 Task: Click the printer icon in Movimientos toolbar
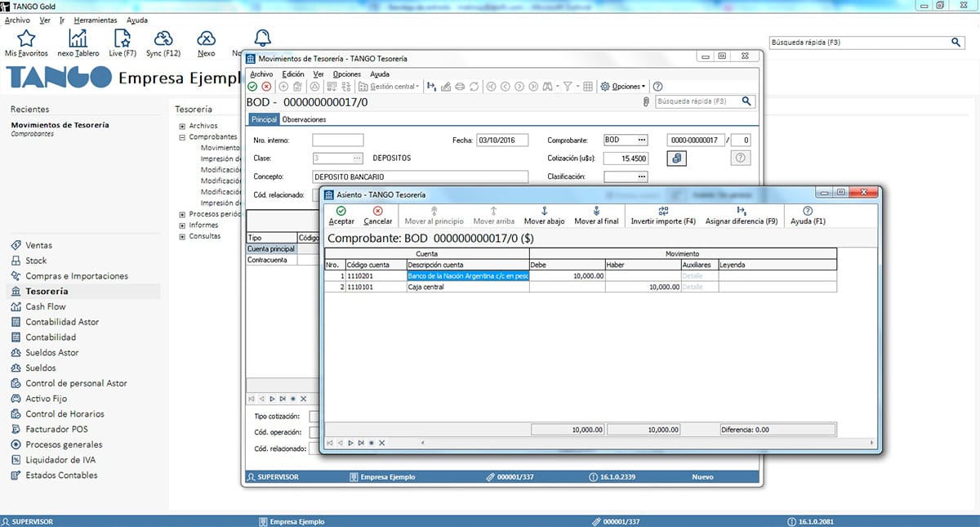[x=460, y=87]
